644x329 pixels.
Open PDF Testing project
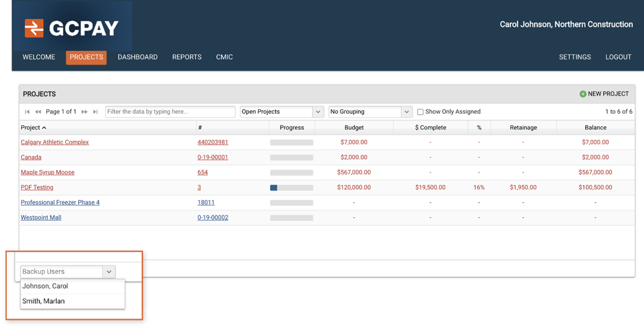(37, 188)
